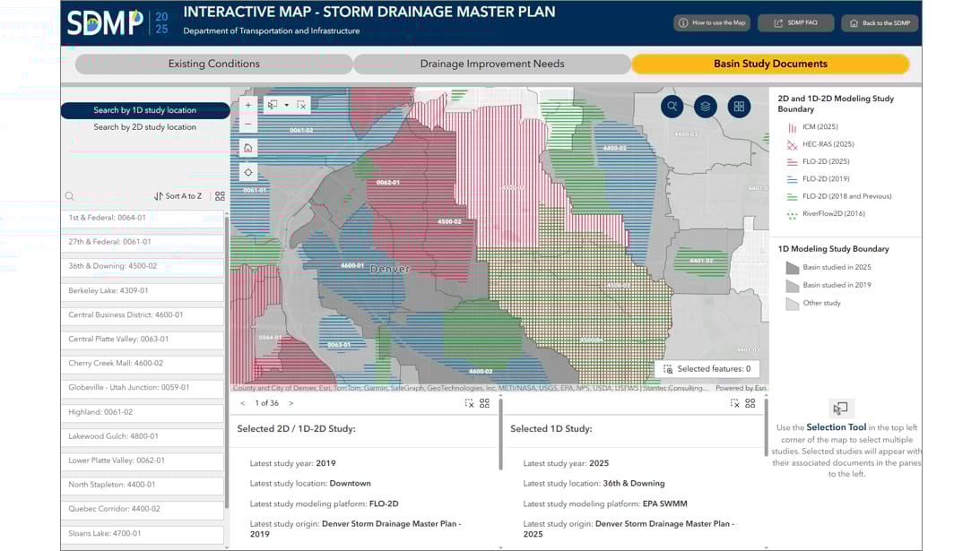
Task: Switch to Existing Conditions tab
Action: point(213,64)
